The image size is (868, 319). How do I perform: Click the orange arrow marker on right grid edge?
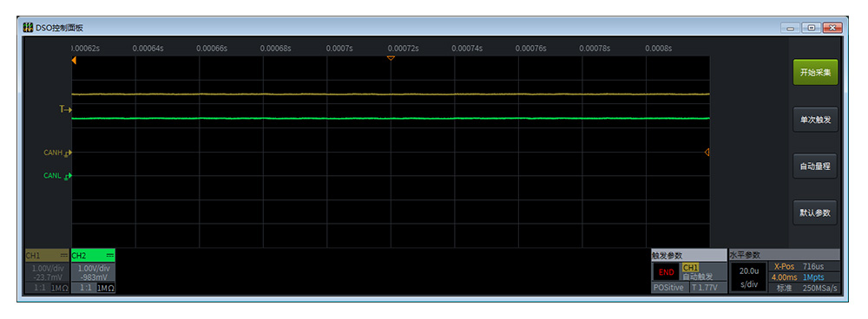707,152
